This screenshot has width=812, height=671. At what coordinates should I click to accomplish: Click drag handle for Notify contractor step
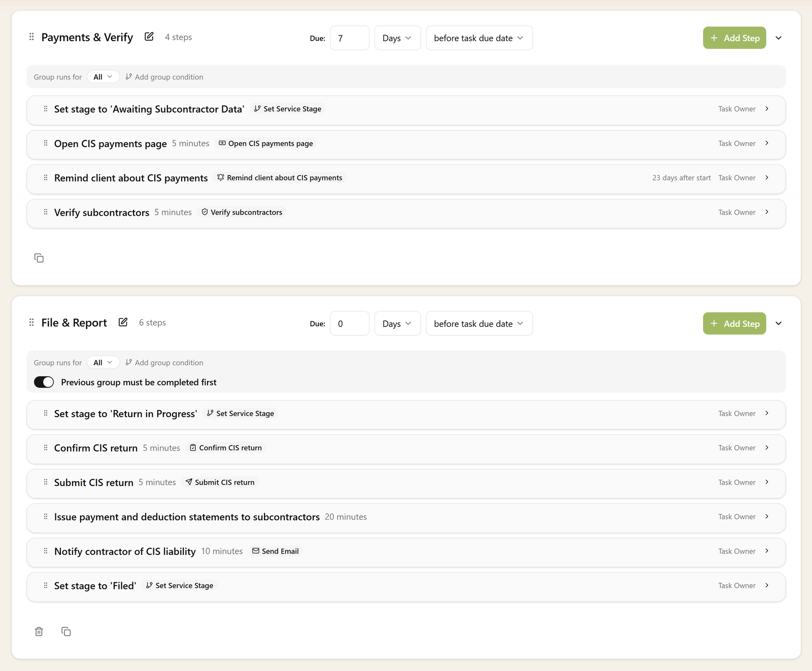46,551
